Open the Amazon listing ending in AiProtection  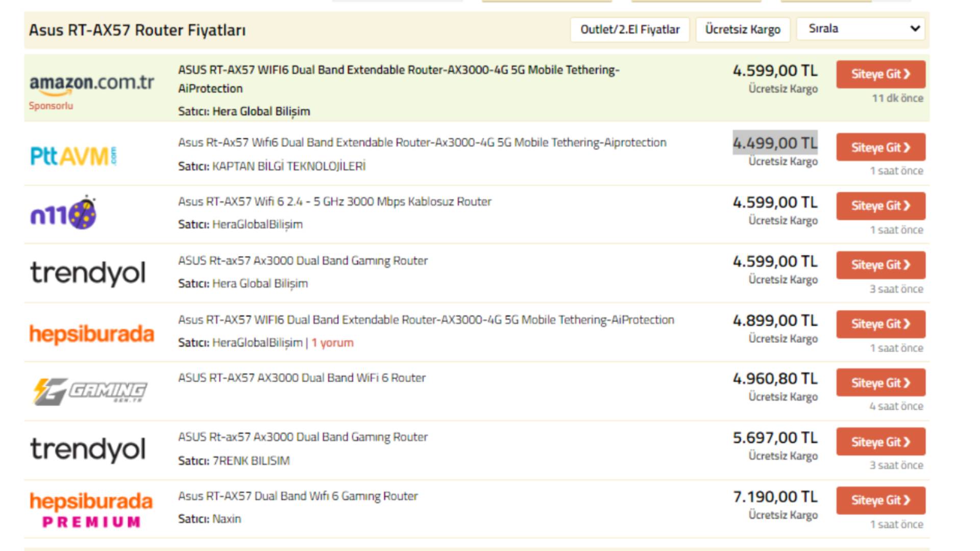click(x=399, y=79)
